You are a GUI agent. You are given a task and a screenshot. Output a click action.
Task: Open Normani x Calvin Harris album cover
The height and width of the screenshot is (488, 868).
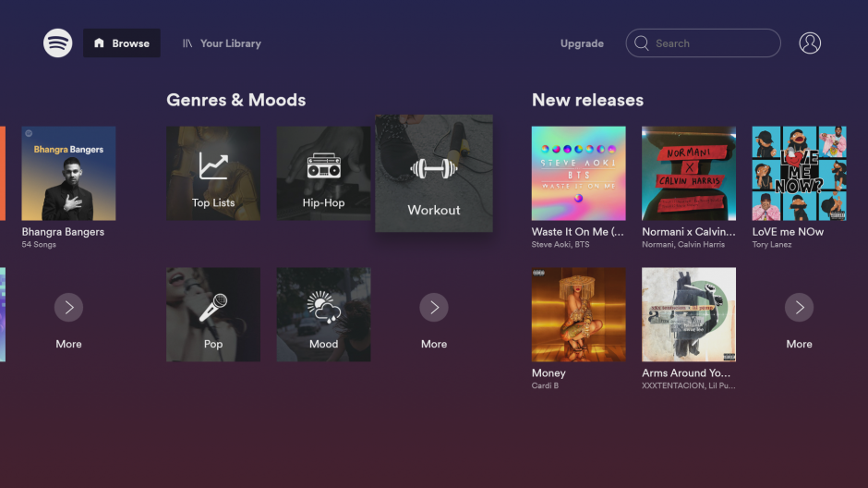[x=689, y=173]
